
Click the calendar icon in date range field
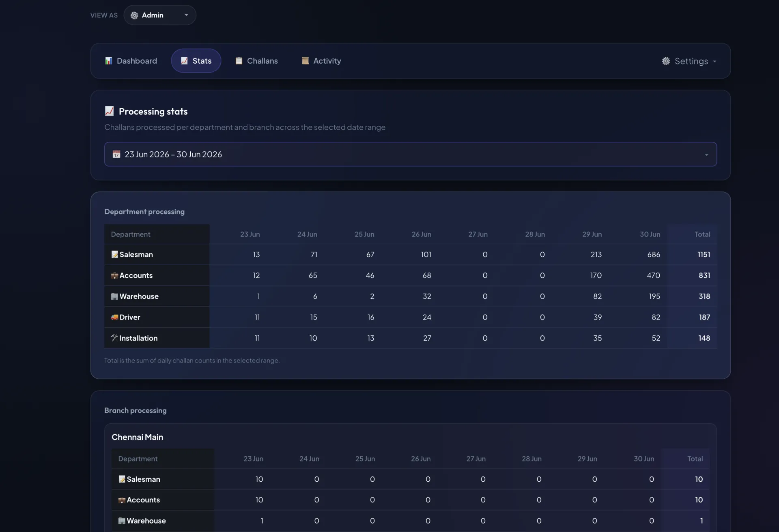(116, 154)
